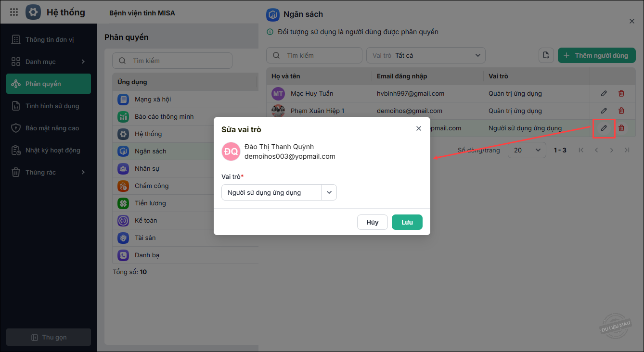Open the Kế toán application icon
Viewport: 644px width, 352px height.
[123, 220]
